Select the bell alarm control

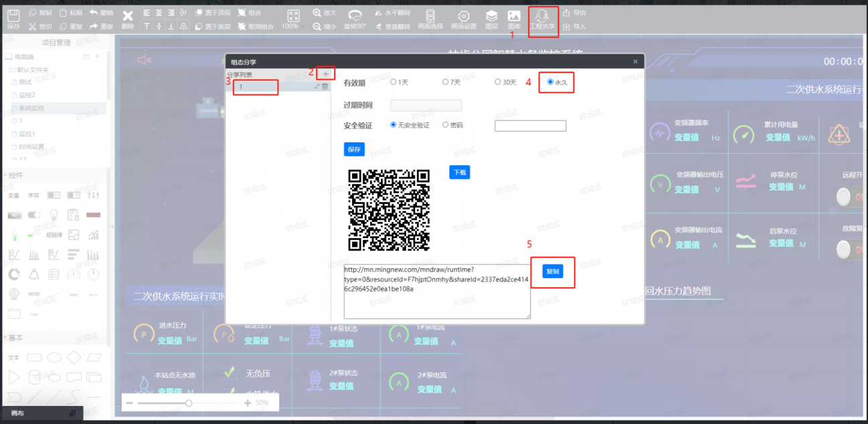point(33,274)
